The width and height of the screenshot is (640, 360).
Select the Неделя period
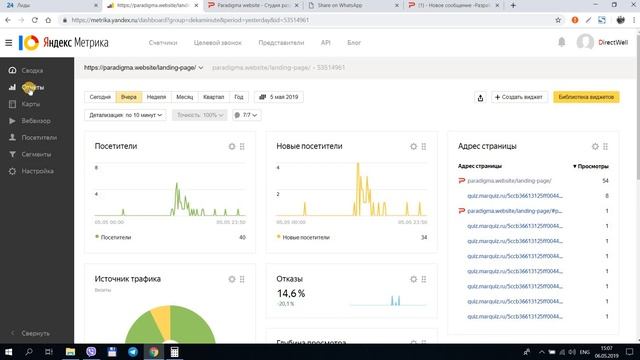point(156,97)
